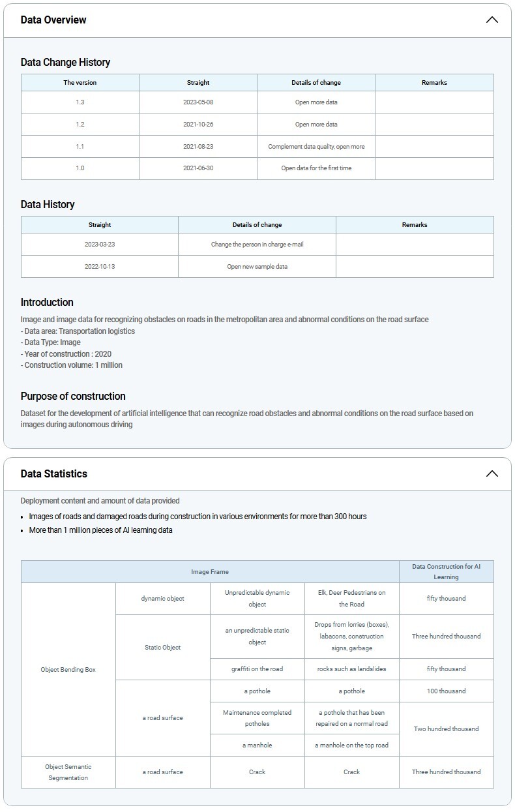Collapse the Data Overview section chevron
The width and height of the screenshot is (515, 812).
[x=492, y=20]
